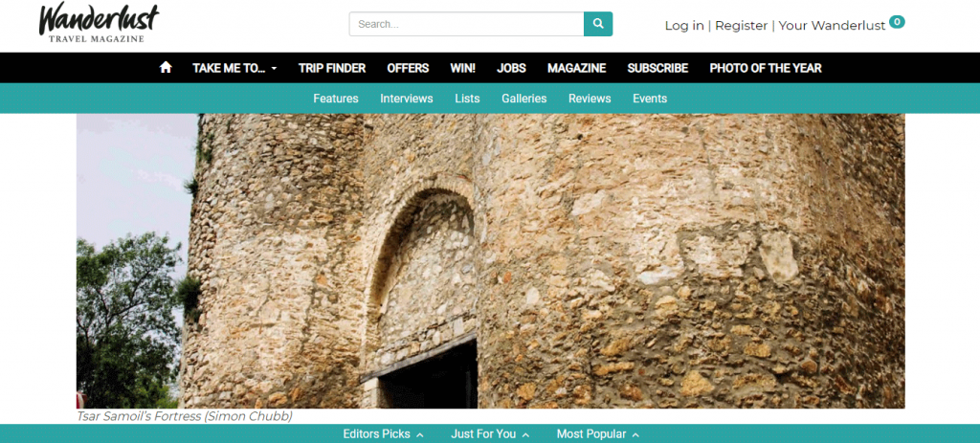
Task: Expand the Editors Picks panel
Action: 383,434
